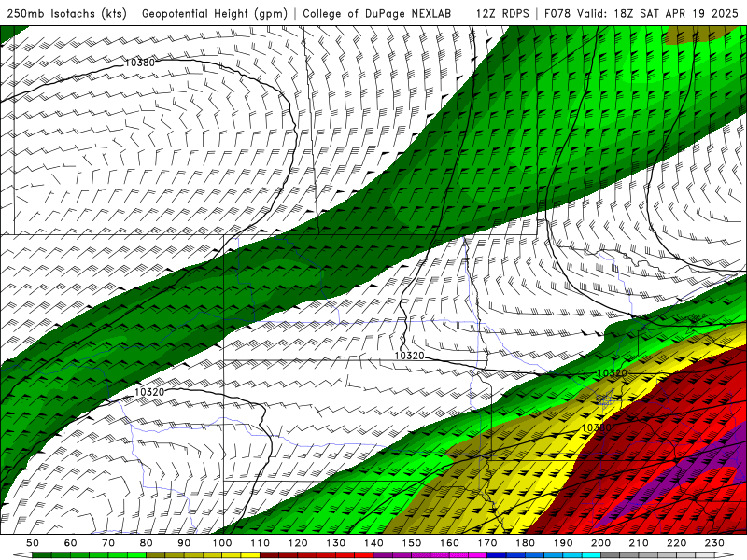
Task: Click the "College of DuPage NEXLAB" credit
Action: (377, 13)
